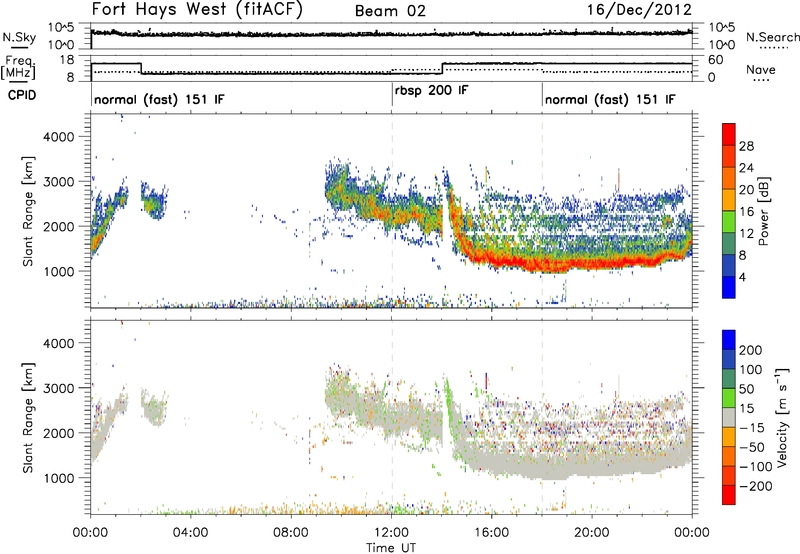
Task: Click the 'CPID' row label
Action: click(22, 95)
